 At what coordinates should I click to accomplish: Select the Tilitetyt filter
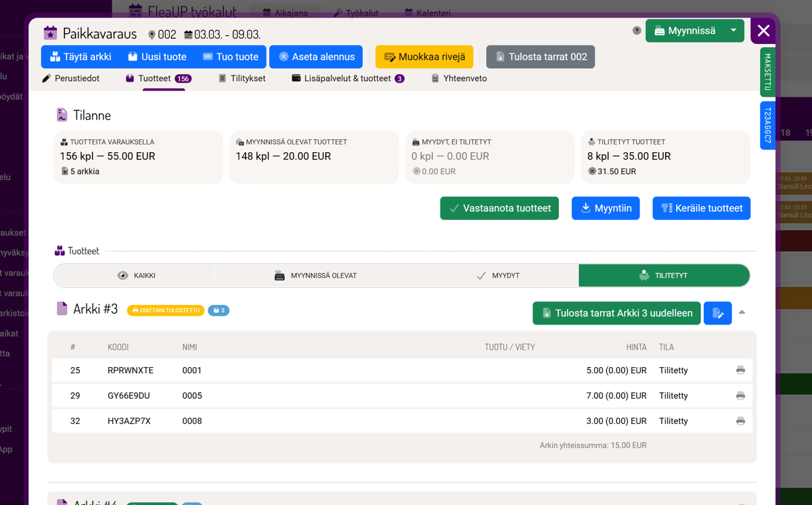[664, 276]
